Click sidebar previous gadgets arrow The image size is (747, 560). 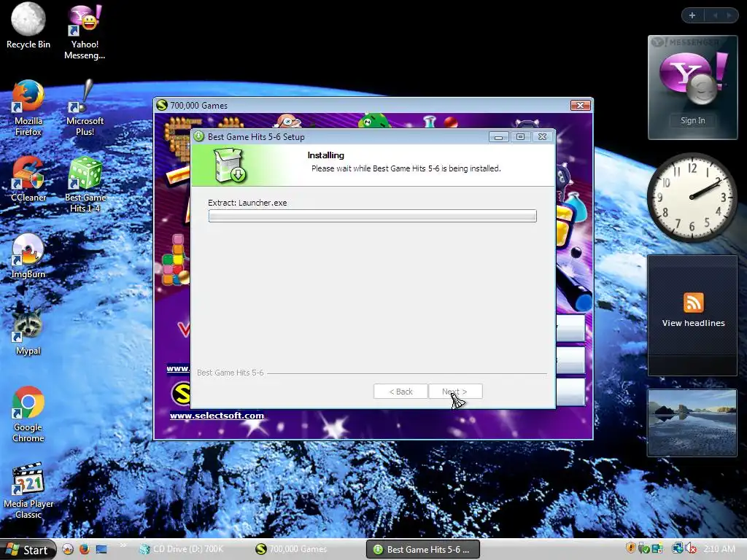[715, 15]
